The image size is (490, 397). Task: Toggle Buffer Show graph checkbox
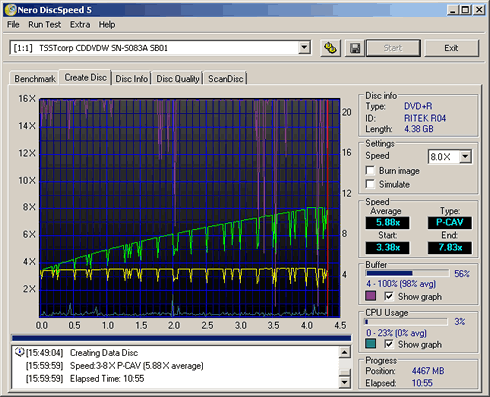click(x=389, y=296)
